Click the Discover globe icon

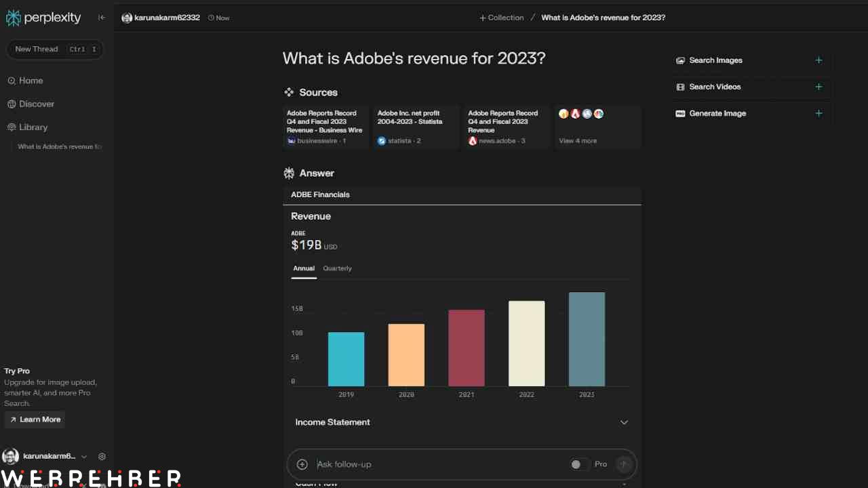click(12, 104)
